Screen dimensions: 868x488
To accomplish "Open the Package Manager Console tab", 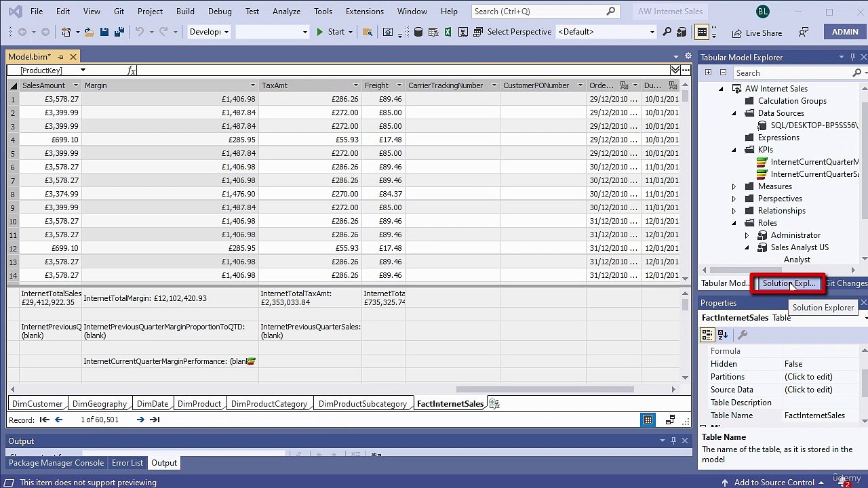I will click(56, 463).
